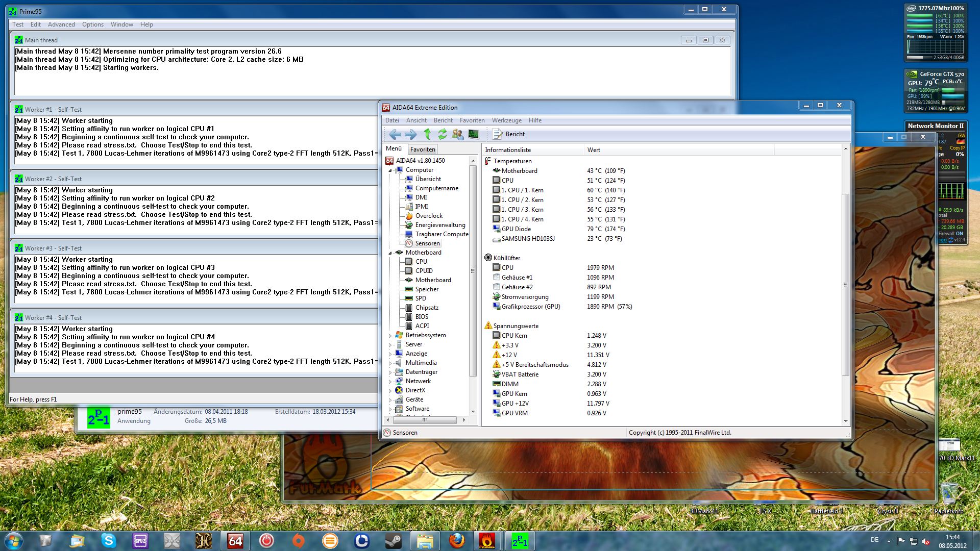Open Prime95 Advanced menu
Screen dimensions: 980x551
[61, 24]
